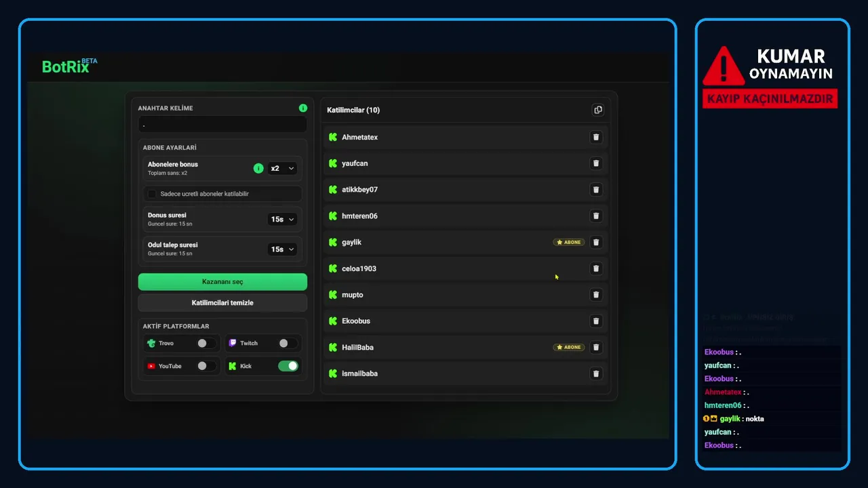The image size is (868, 488).
Task: Turn on the YouTube platform toggle
Action: pos(206,366)
